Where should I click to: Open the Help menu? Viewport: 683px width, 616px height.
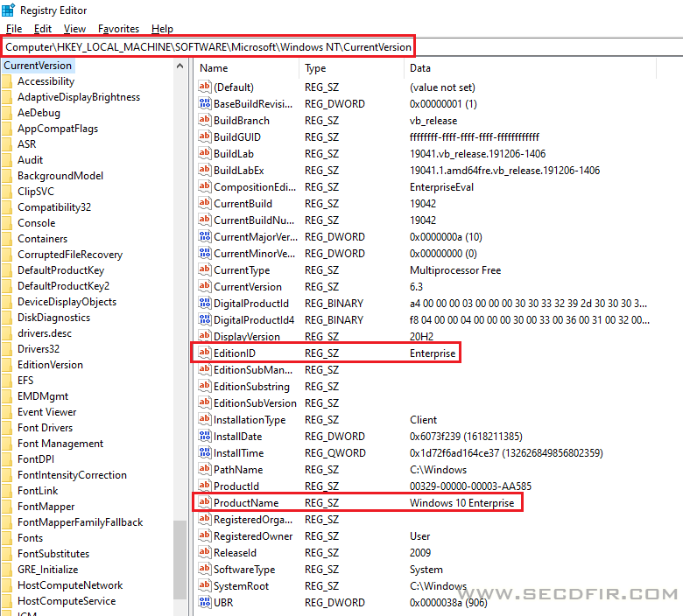click(x=162, y=29)
